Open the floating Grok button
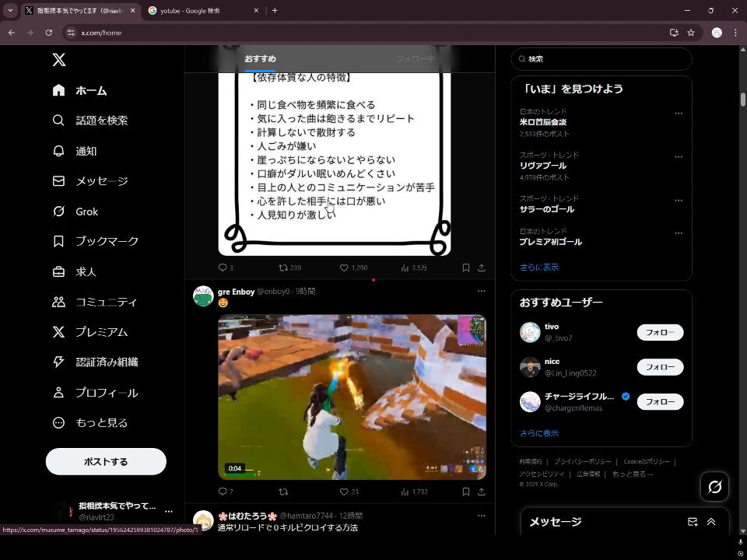This screenshot has width=747, height=560. pos(714,487)
